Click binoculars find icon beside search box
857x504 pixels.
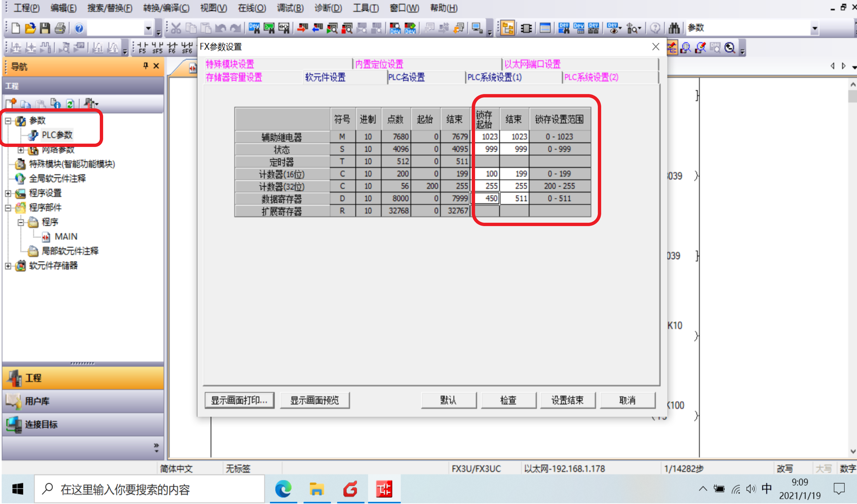[674, 28]
